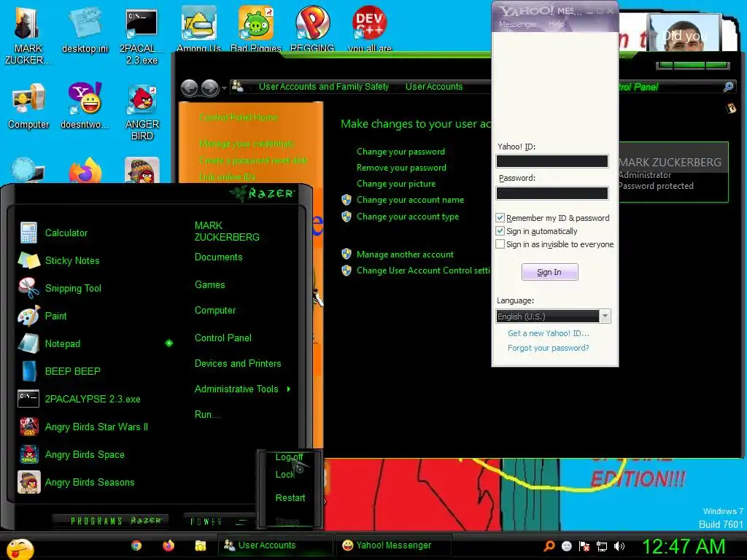The height and width of the screenshot is (560, 747).
Task: Select Lock from power menu
Action: [x=285, y=474]
